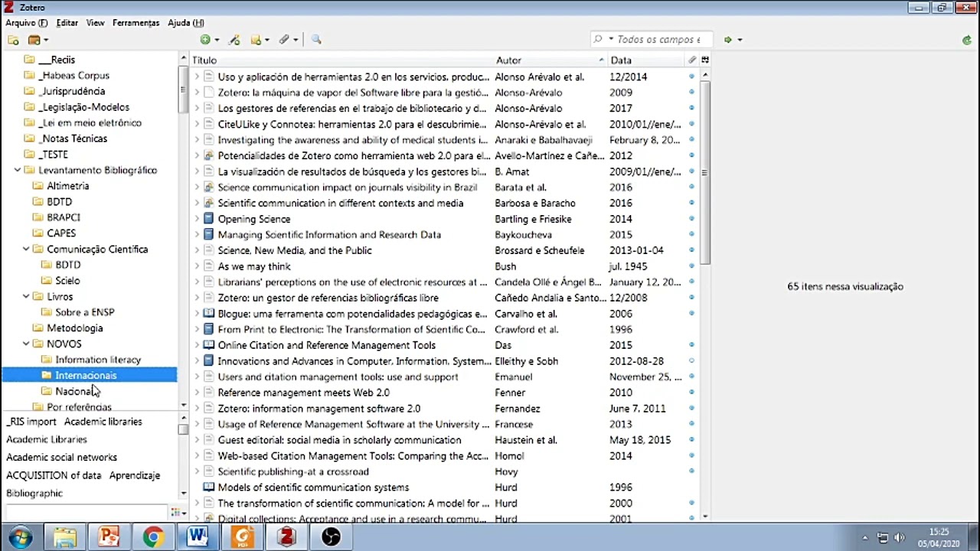
Task: Open the View menu
Action: 95,23
